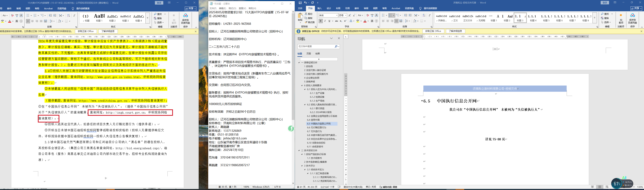The height and width of the screenshot is (190, 644).
Task: Open 引用 tab in 济南和立 Word window
Action: (x=347, y=8)
